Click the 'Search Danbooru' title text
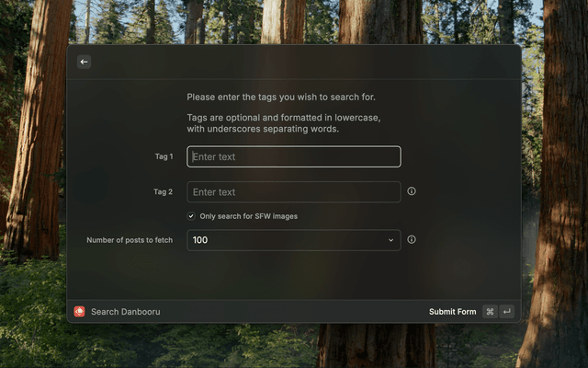Image resolution: width=588 pixels, height=368 pixels. pos(125,312)
